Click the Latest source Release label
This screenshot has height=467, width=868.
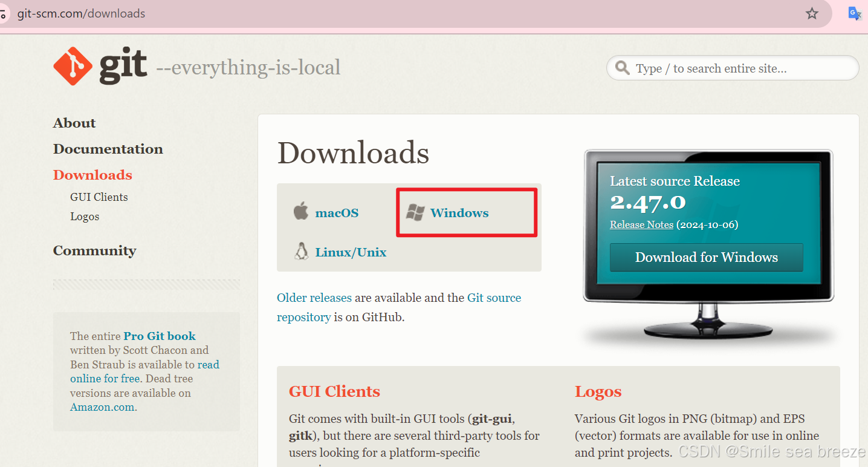click(x=675, y=181)
